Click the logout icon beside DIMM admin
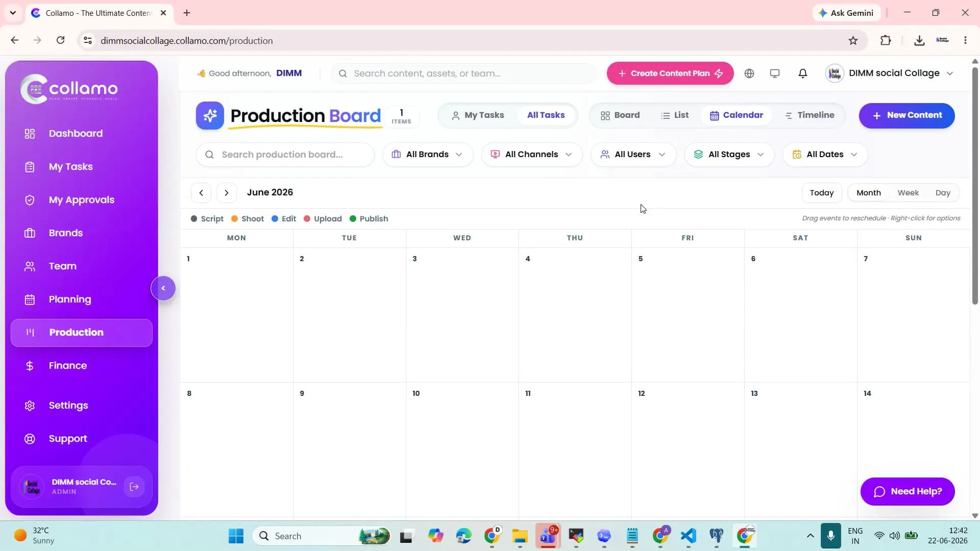The height and width of the screenshot is (551, 980). point(134,487)
